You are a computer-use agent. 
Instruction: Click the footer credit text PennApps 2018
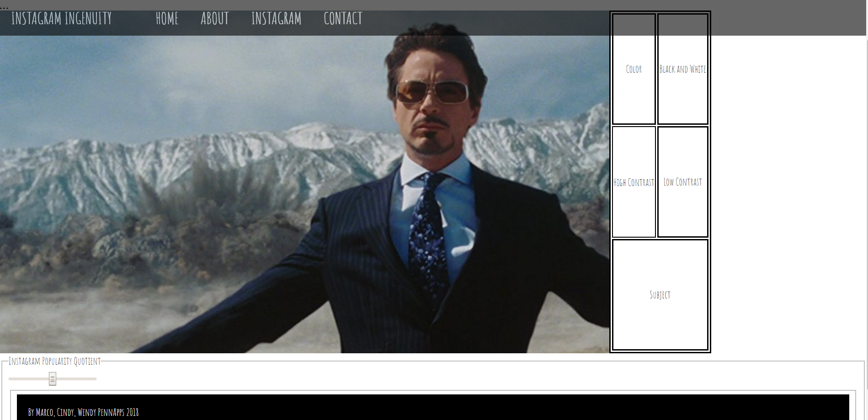(x=118, y=412)
